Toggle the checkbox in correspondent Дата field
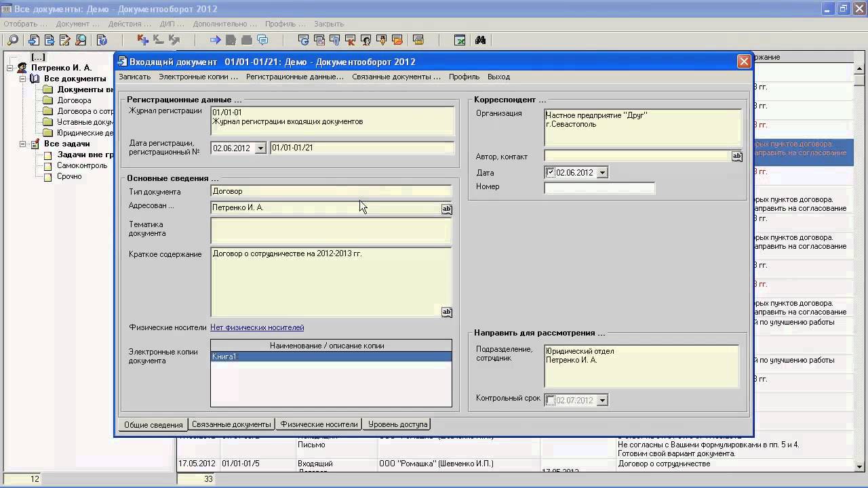Viewport: 868px width, 488px height. click(x=550, y=172)
